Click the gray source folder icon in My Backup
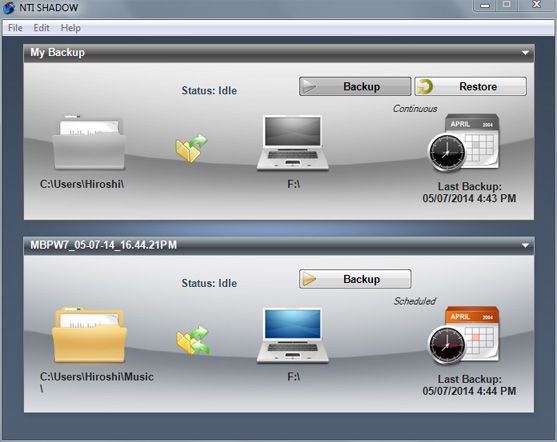This screenshot has width=557, height=442. pos(89,142)
